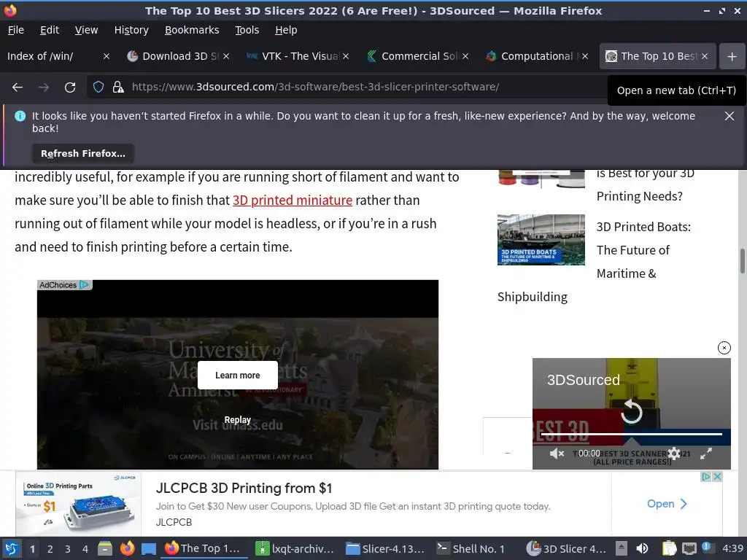Reload the current page
The height and width of the screenshot is (560, 747).
click(x=70, y=87)
